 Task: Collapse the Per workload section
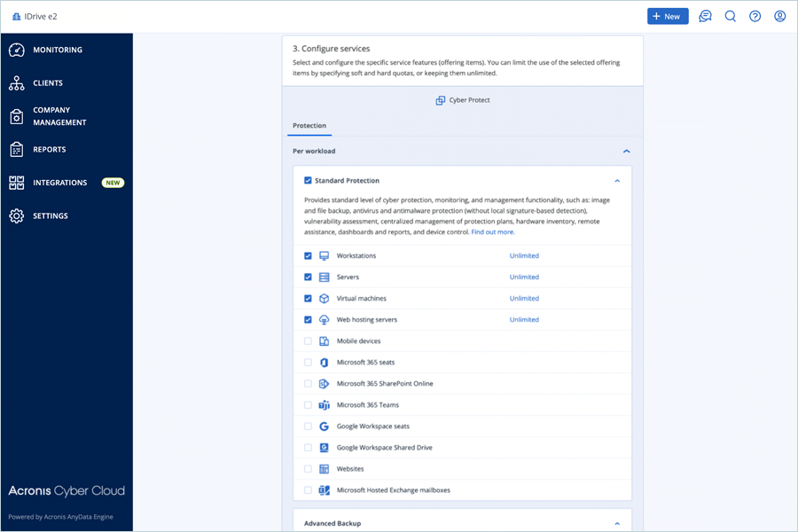tap(626, 152)
